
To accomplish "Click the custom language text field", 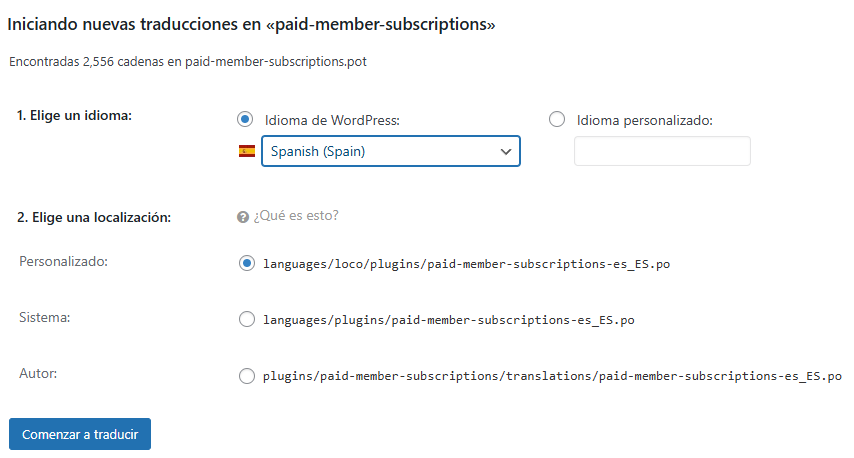I will [x=662, y=151].
